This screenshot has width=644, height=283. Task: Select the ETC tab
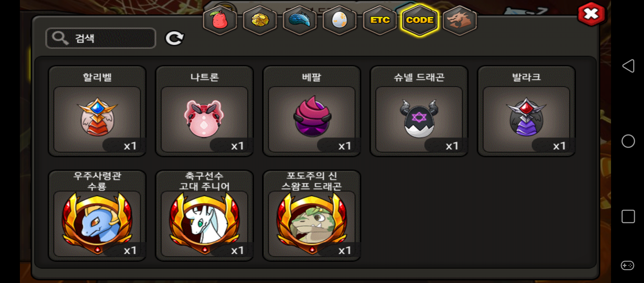click(380, 20)
